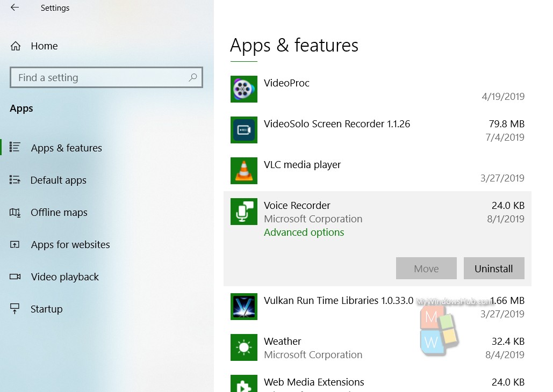Image resolution: width=553 pixels, height=392 pixels.
Task: Click the Web Media Extensions icon
Action: 243,383
